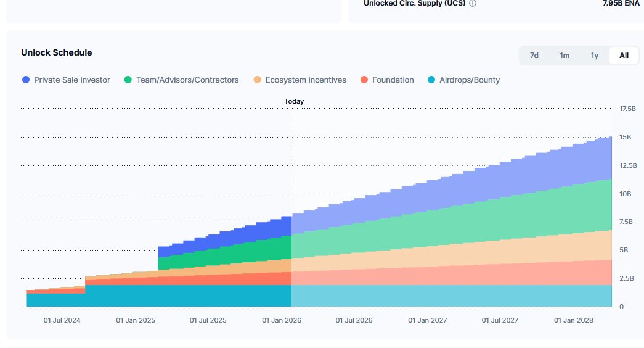
Task: Toggle Team/Advisors/Contractors series label
Action: pos(187,80)
